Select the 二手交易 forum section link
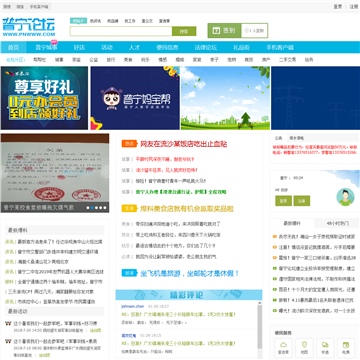 click(x=287, y=60)
